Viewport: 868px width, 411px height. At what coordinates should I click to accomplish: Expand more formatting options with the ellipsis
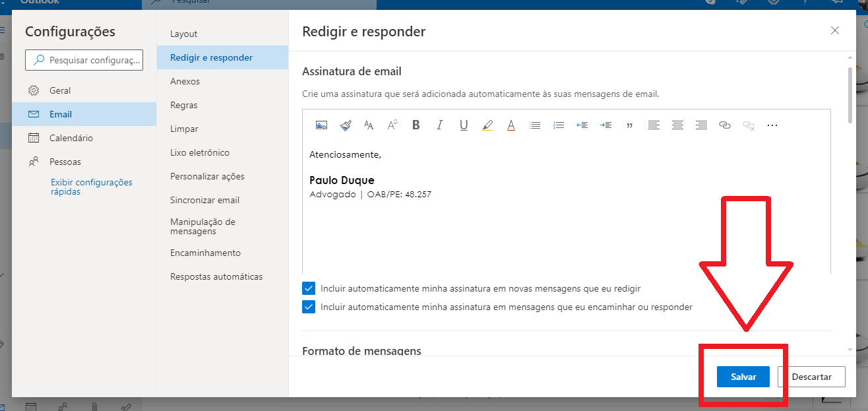coord(772,125)
